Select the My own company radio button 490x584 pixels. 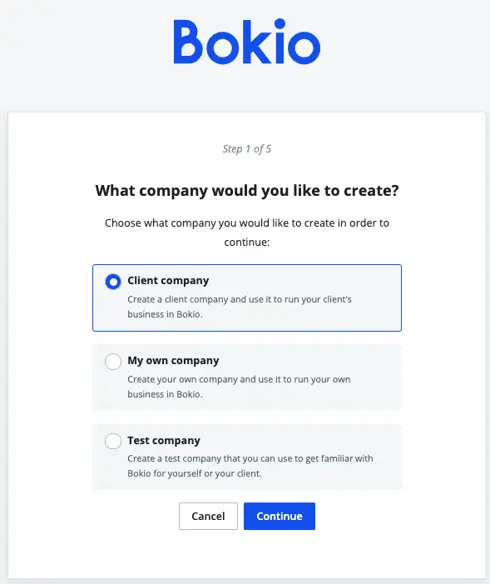113,361
